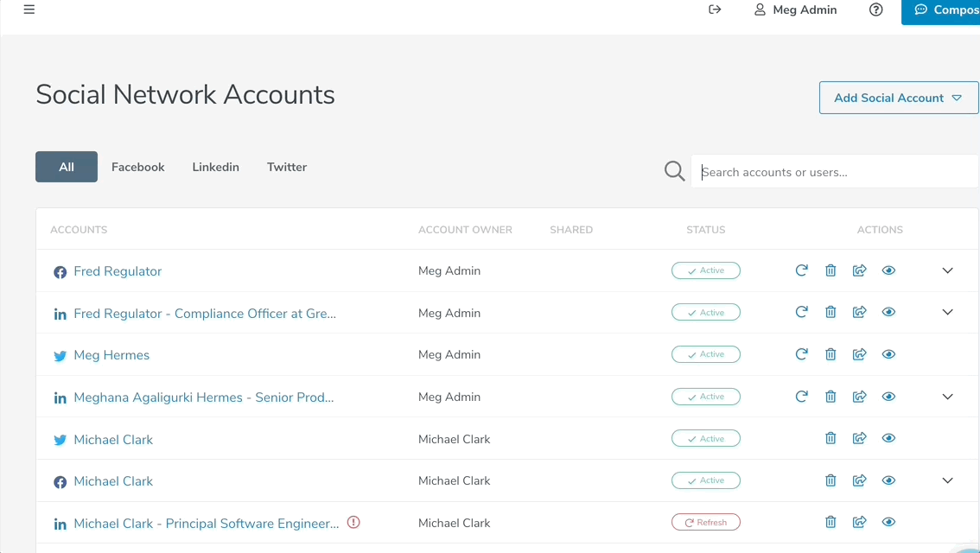Open the help question mark icon

coord(875,10)
